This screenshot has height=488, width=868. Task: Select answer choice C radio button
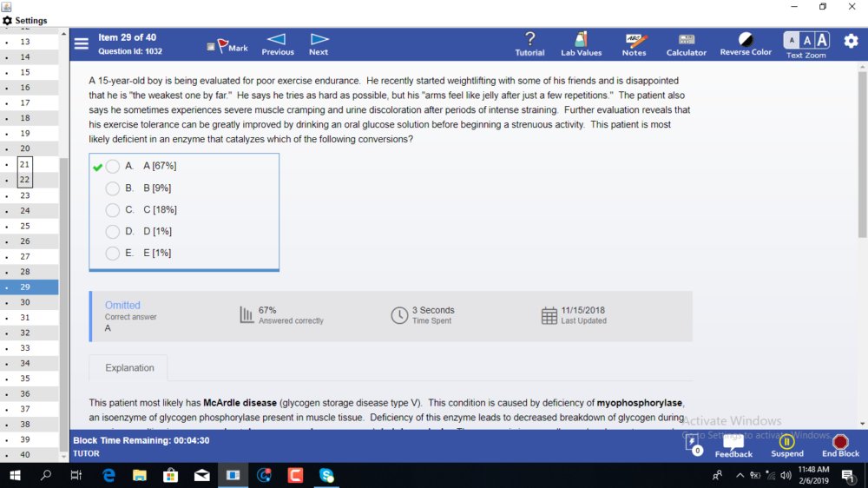(112, 210)
